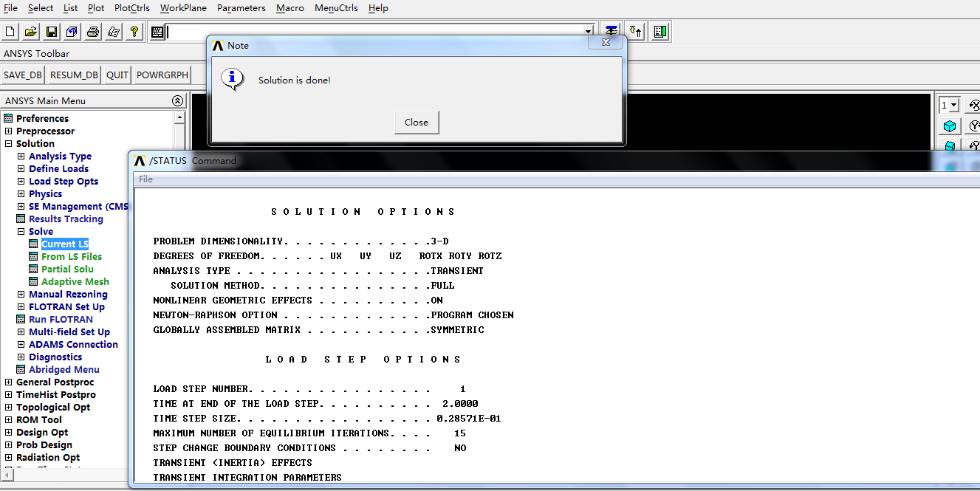Click the POWRGRPH toolbar button
The image size is (980, 491).
coord(162,75)
